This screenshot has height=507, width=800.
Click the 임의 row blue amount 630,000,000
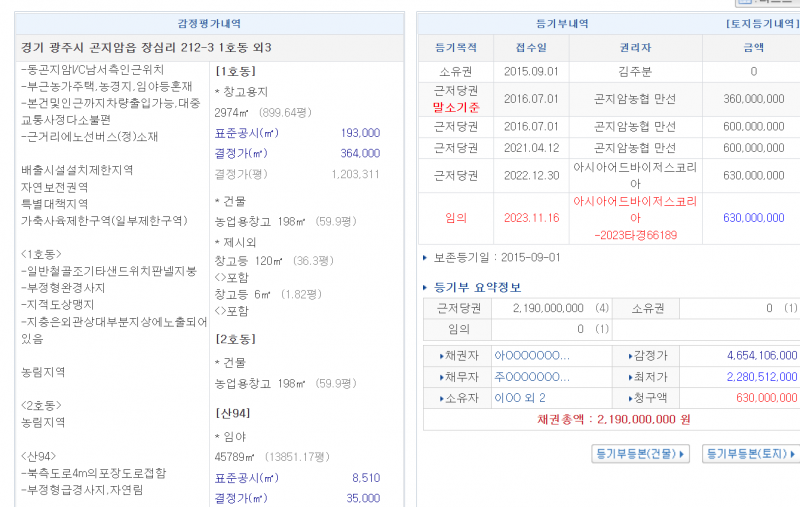[753, 217]
